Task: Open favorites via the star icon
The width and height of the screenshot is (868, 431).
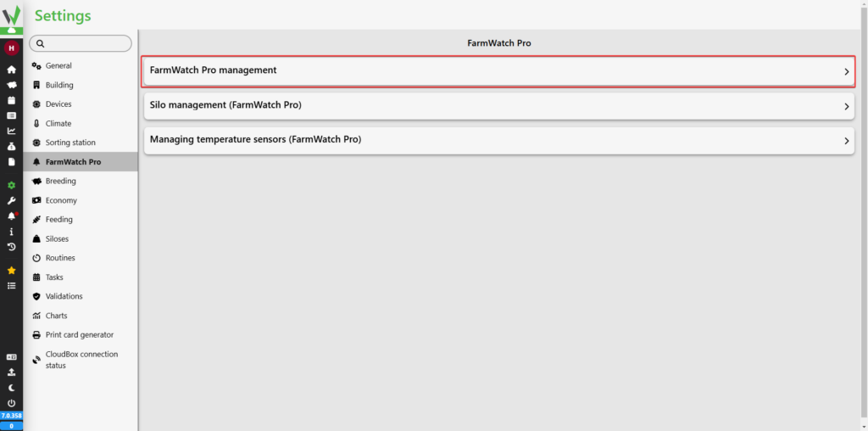Action: point(11,271)
